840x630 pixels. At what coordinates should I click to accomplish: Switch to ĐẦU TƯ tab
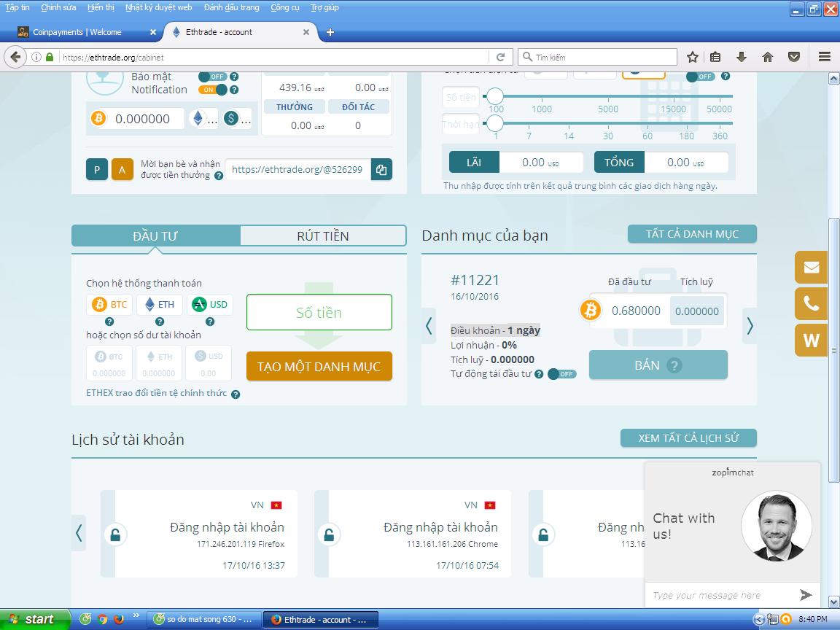point(155,236)
